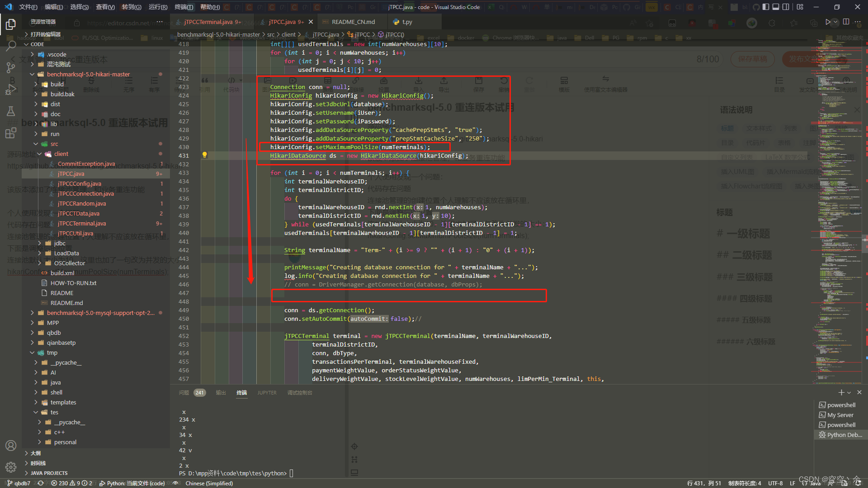Image resolution: width=868 pixels, height=488 pixels.
Task: Click the qbdb7 git branch indicator
Action: [x=19, y=483]
